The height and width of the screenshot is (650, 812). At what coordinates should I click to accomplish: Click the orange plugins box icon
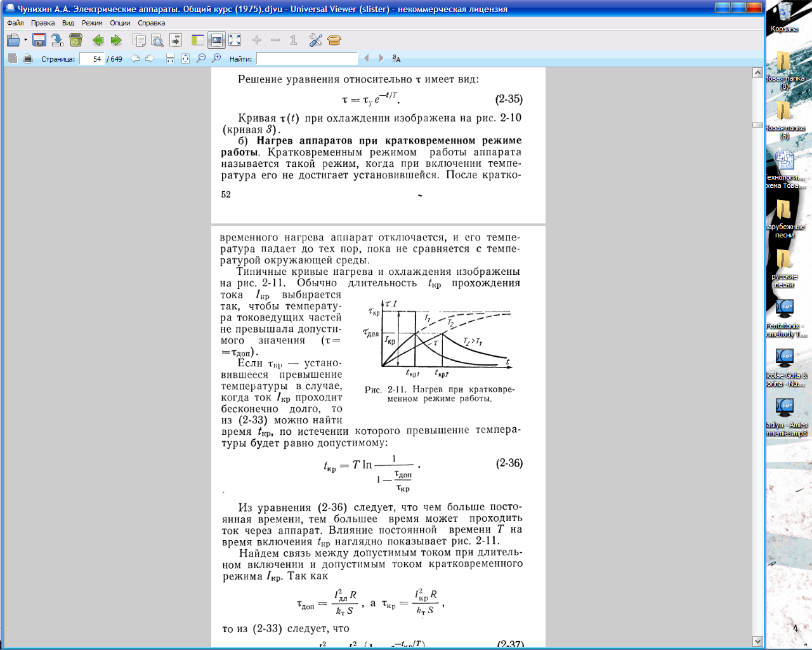click(334, 40)
